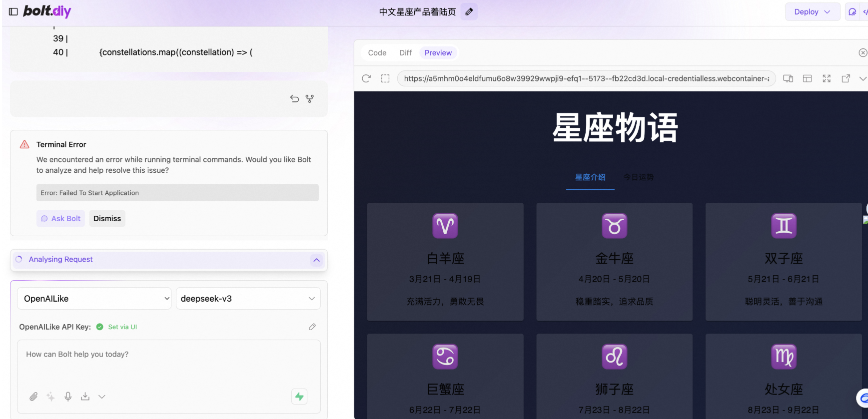Fork the chat from this message
Screen dimensions: 868x419
(x=310, y=99)
